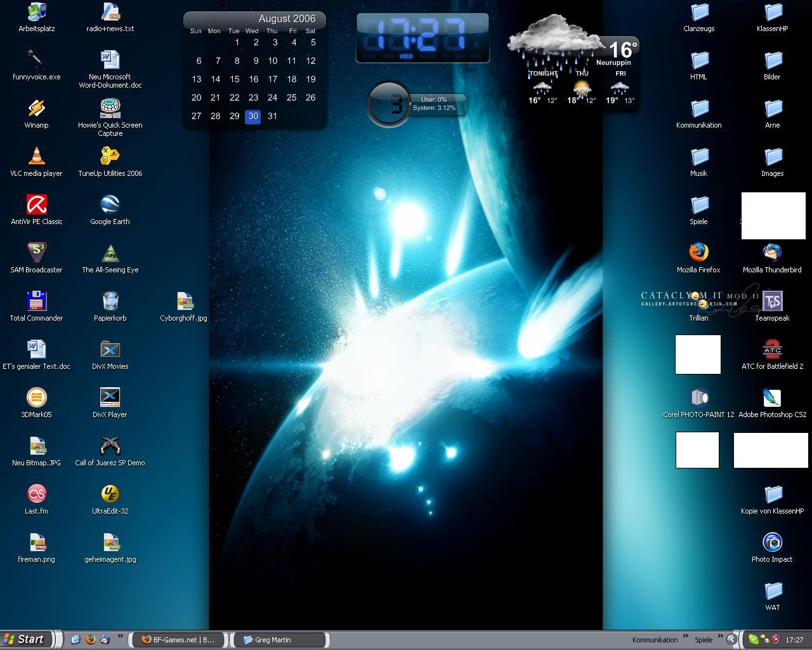Open the Papierkorb recycle bin
This screenshot has width=812, height=650.
tap(110, 307)
